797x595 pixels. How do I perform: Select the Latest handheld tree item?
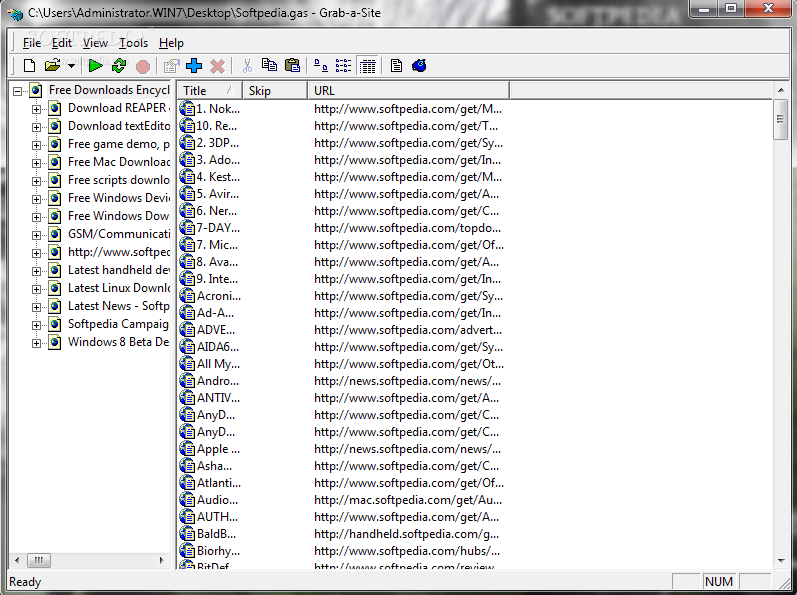(x=118, y=270)
